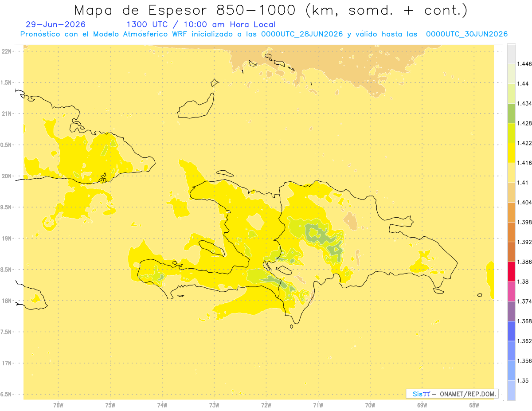The image size is (532, 411).
Task: Click the "76W" longitude axis label
Action: [58, 405]
